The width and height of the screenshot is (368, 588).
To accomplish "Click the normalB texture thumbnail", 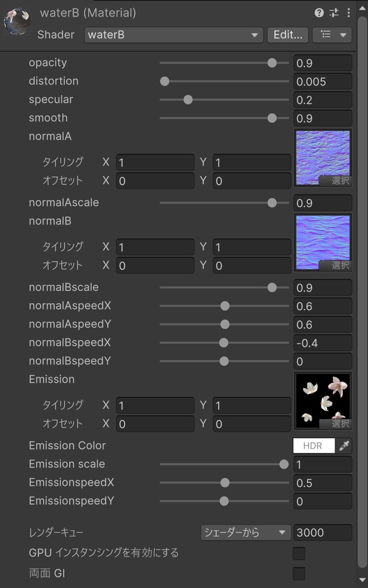I will coord(323,241).
